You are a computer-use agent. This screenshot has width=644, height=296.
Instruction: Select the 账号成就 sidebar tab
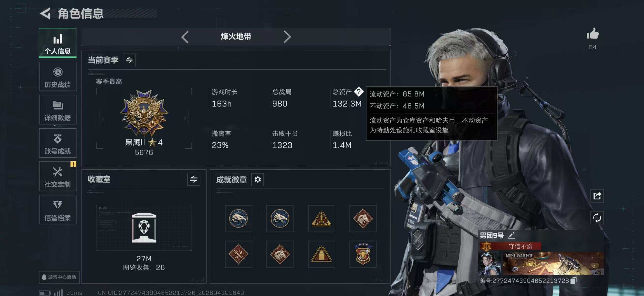click(x=57, y=143)
